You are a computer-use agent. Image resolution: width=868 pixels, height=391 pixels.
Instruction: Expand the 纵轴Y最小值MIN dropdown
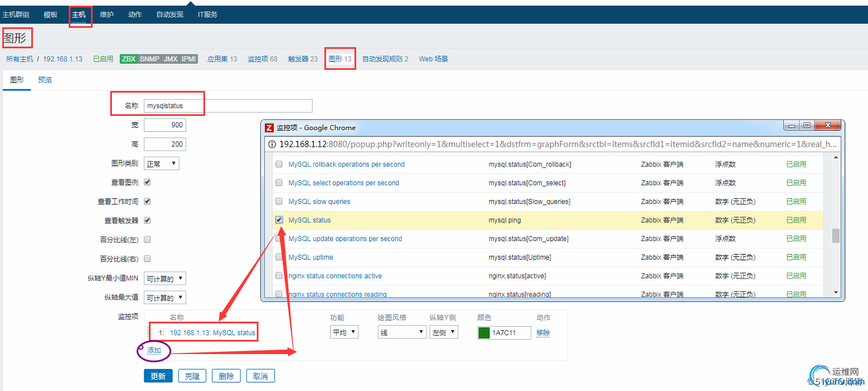[165, 278]
